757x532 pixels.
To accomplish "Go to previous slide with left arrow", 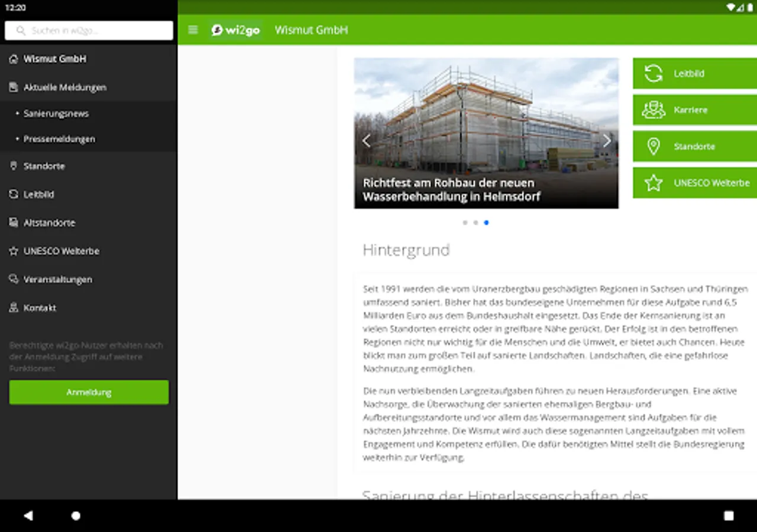I will point(366,140).
